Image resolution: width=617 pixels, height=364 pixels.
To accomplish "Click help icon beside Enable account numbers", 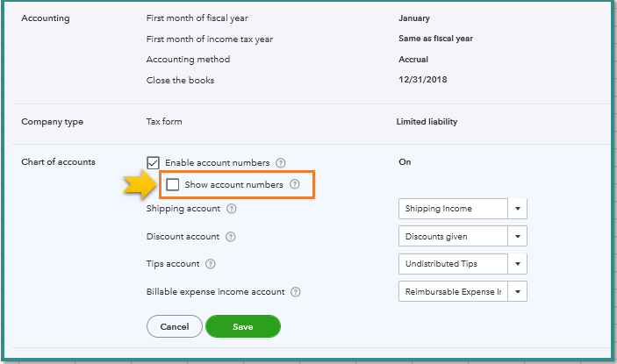I will (281, 163).
